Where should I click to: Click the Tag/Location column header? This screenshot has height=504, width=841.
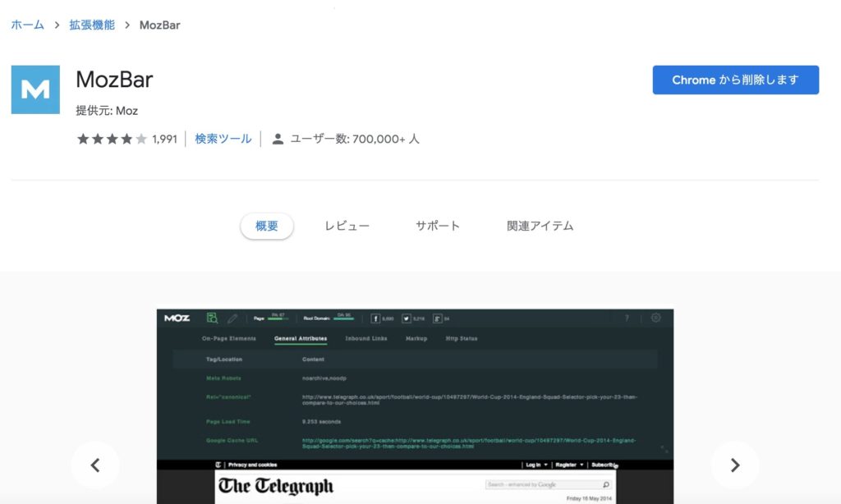pos(224,360)
